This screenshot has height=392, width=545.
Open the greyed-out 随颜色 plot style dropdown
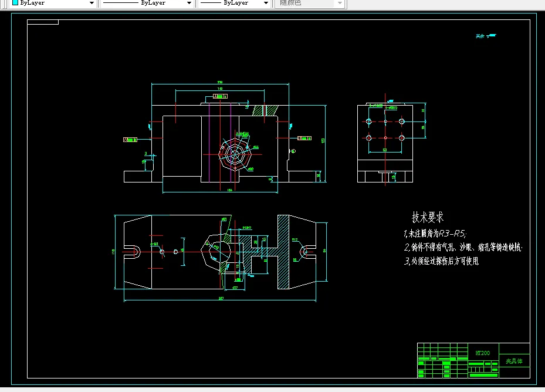pos(310,3)
